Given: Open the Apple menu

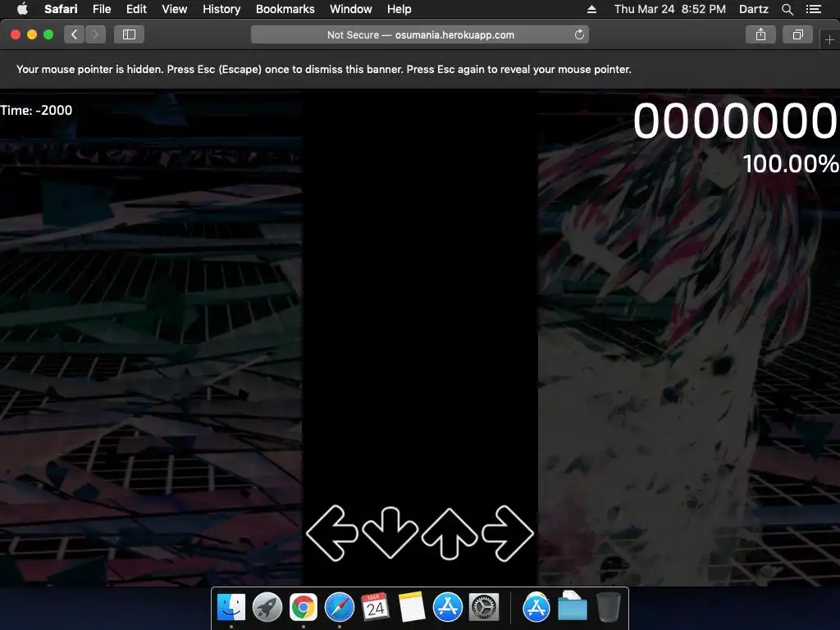Looking at the screenshot, I should pyautogui.click(x=22, y=9).
